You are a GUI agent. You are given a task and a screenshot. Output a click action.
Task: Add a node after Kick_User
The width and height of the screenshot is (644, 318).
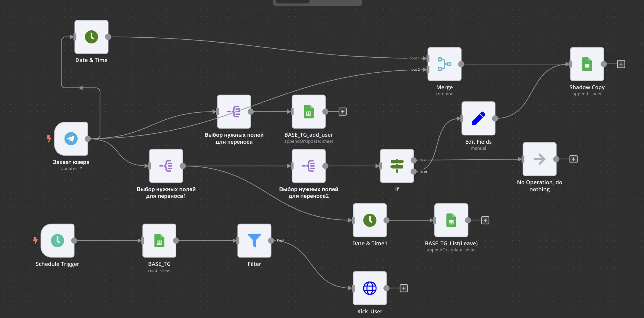point(404,288)
